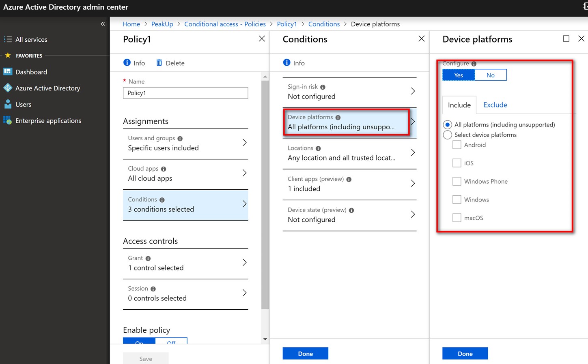Collapse the left sidebar with double chevron

tap(103, 24)
